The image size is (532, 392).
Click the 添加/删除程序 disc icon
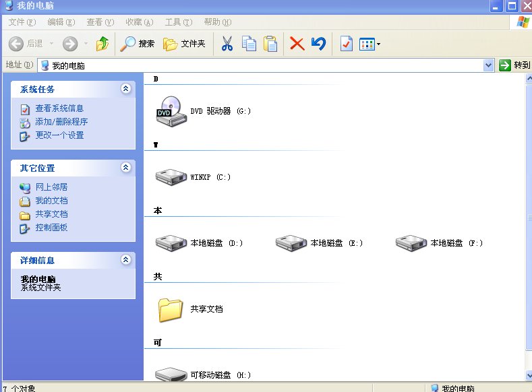pyautogui.click(x=25, y=123)
